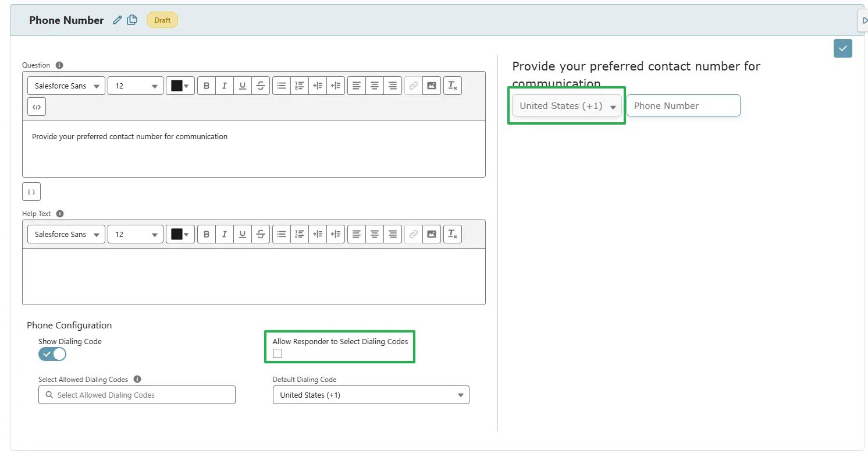Check Allow Responder to Select Dialing Codes

click(278, 353)
